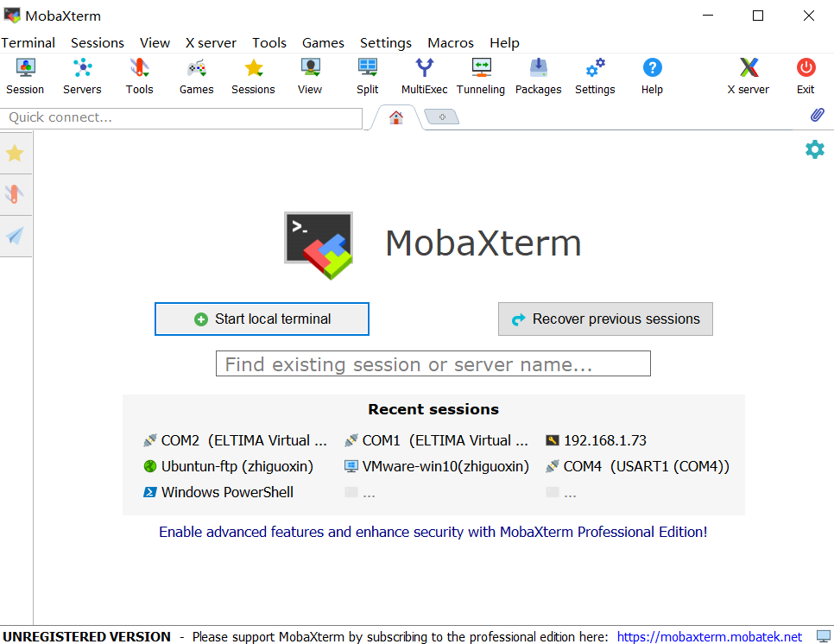Open the MultiExec toolbar icon
The image size is (834, 644).
[x=424, y=76]
